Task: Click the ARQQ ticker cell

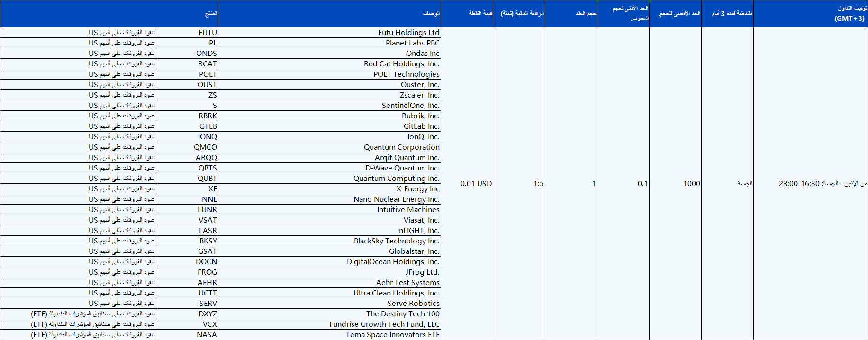Action: pos(187,158)
